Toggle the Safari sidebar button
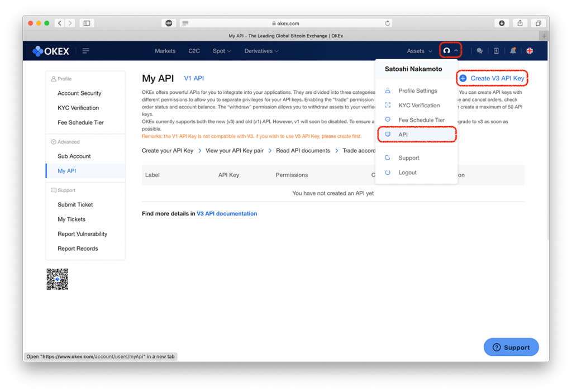This screenshot has height=392, width=572. click(x=87, y=23)
